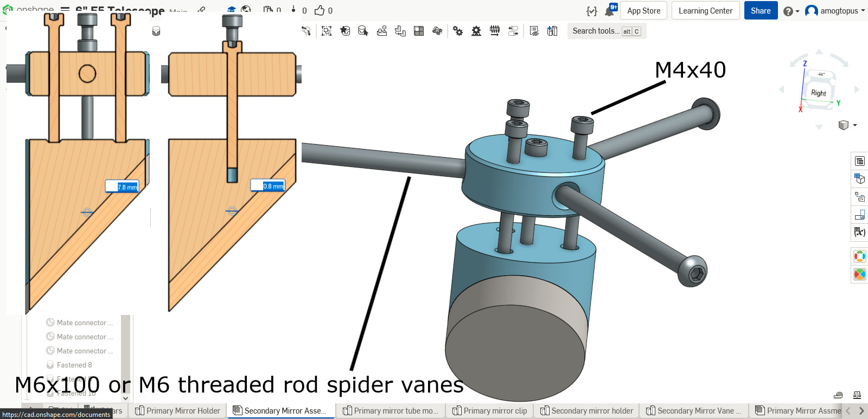The height and width of the screenshot is (419, 868).
Task: Click the thumbs up like icon
Action: (320, 10)
